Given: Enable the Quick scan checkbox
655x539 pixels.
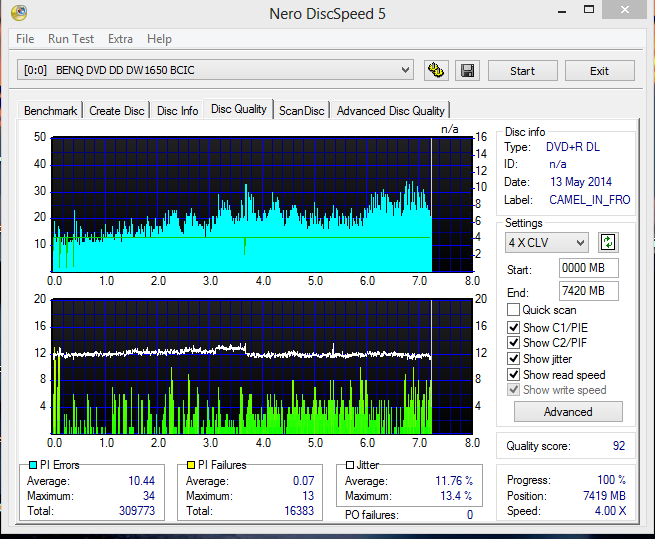Looking at the screenshot, I should tap(513, 310).
